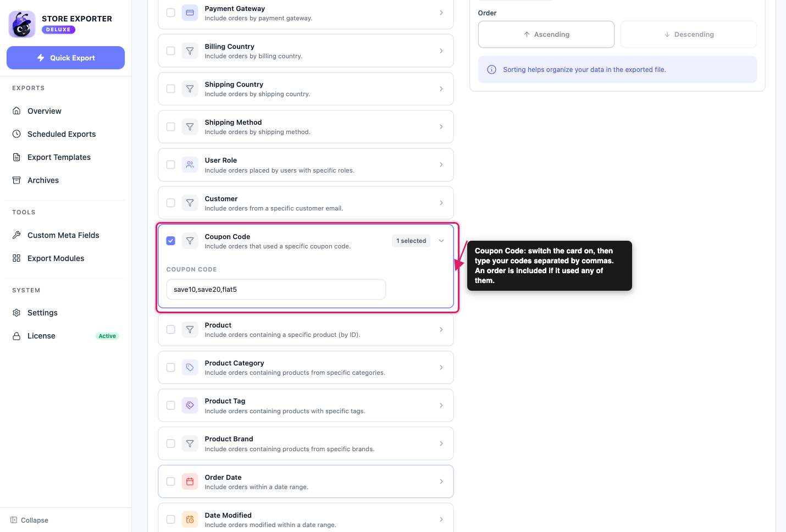Viewport: 786px width, 532px height.
Task: Enable the Order Date filter checkbox
Action: pyautogui.click(x=171, y=481)
